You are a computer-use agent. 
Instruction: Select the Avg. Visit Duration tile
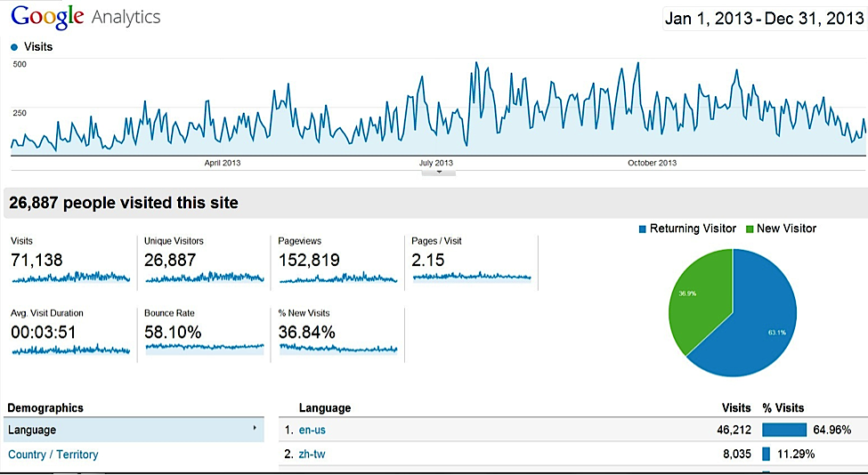pyautogui.click(x=70, y=333)
